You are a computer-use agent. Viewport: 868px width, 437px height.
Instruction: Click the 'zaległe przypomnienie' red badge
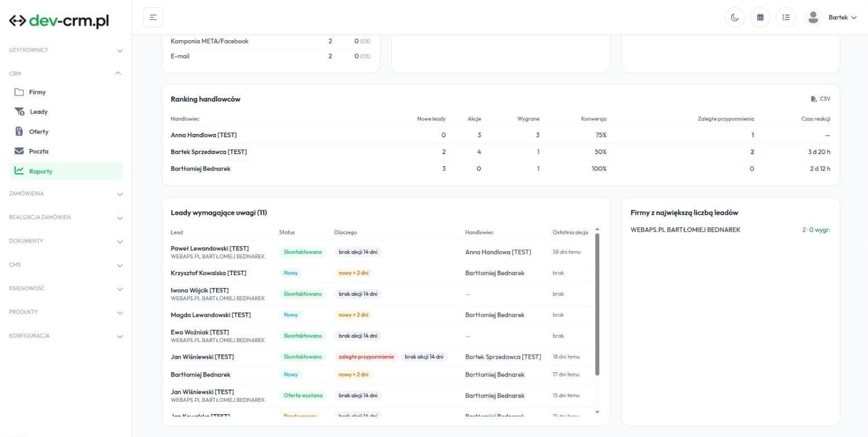pyautogui.click(x=366, y=357)
